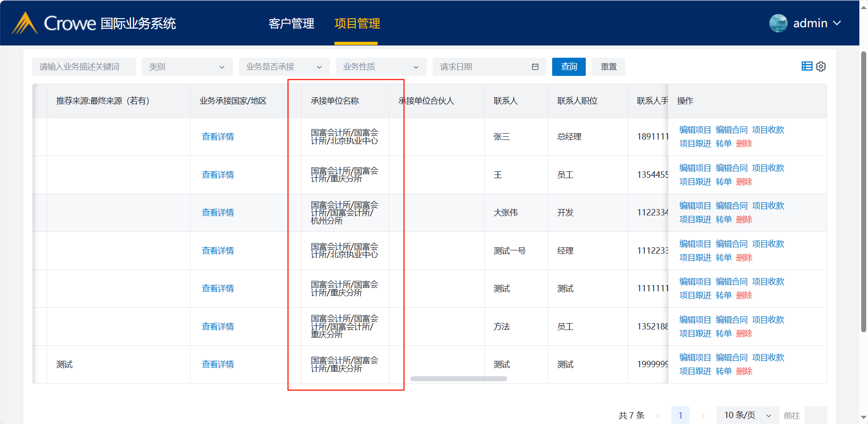Image resolution: width=868 pixels, height=424 pixels.
Task: Click the table list view icon
Action: [x=807, y=66]
